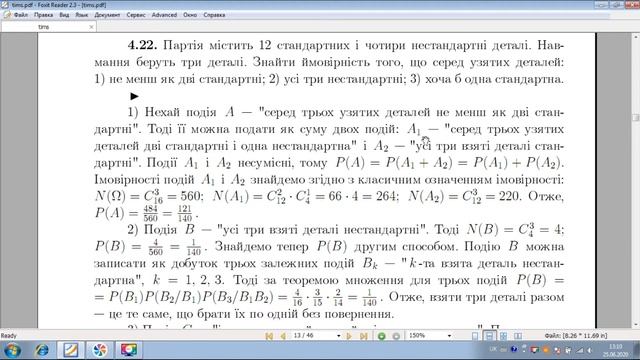Screen dimensions: 640x360
Task: Switch to single page layout
Action: coord(475,336)
